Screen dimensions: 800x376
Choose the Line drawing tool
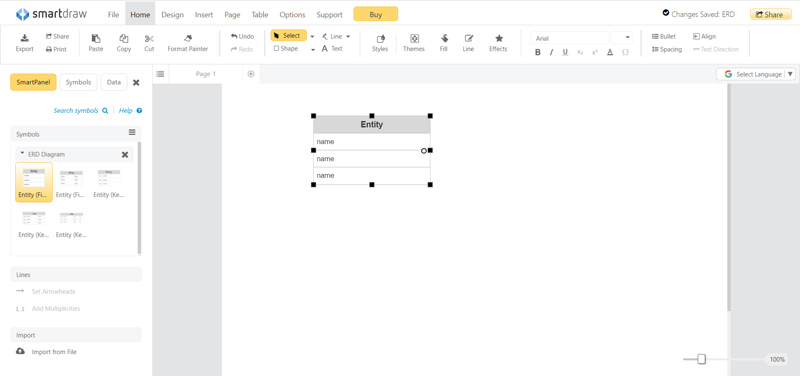pyautogui.click(x=333, y=36)
